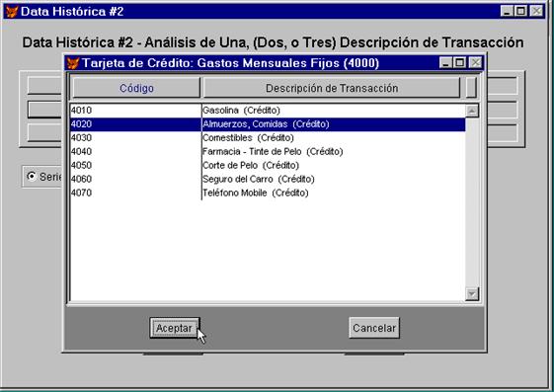Click the narrow header button right of Descripción
Screen dimensions: 554x392
(x=471, y=88)
